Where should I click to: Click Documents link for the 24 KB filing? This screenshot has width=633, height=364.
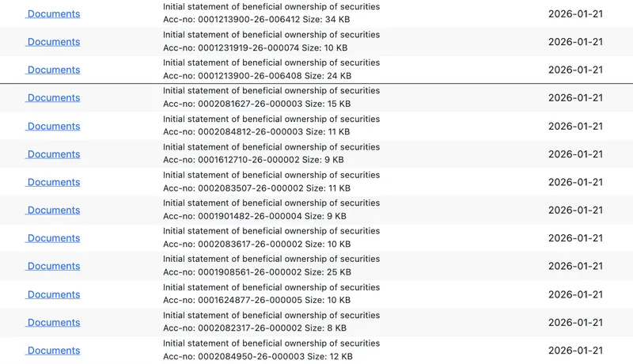pyautogui.click(x=53, y=70)
